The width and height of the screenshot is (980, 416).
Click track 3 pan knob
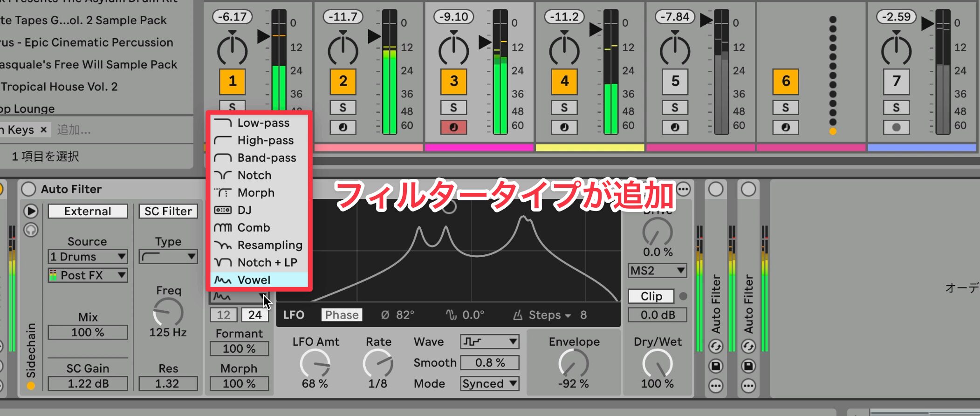click(x=454, y=48)
